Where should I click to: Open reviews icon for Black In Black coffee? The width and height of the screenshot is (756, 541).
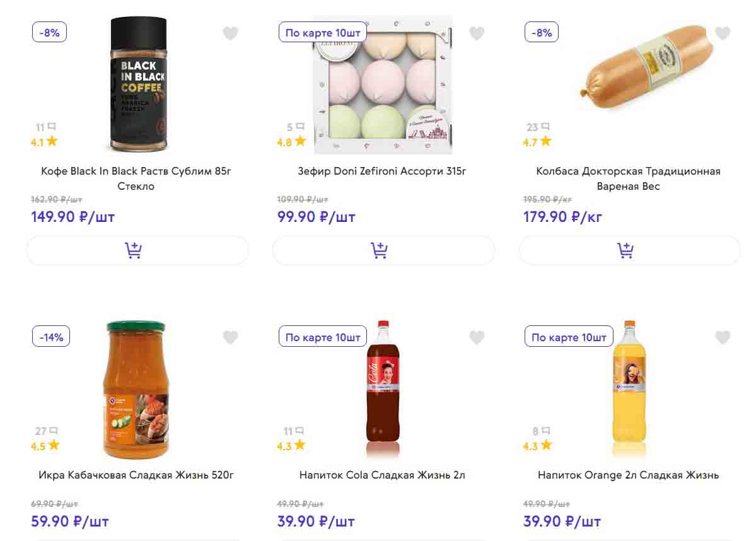(x=51, y=127)
